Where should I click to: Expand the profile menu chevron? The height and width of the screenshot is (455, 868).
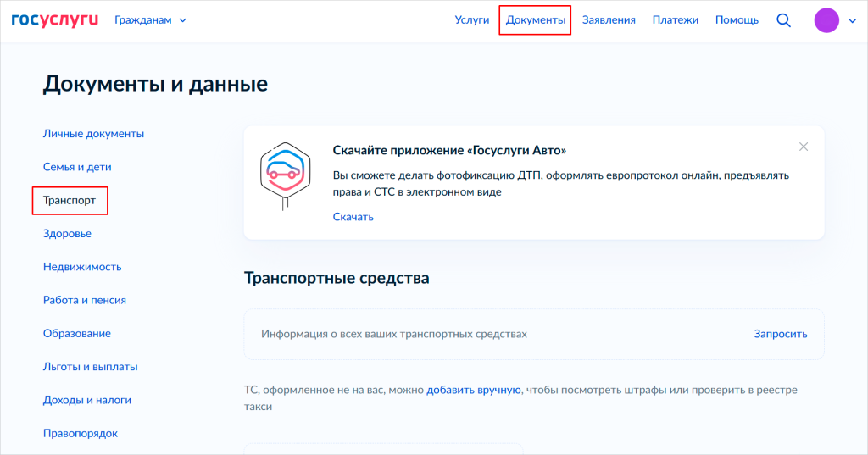pyautogui.click(x=852, y=21)
